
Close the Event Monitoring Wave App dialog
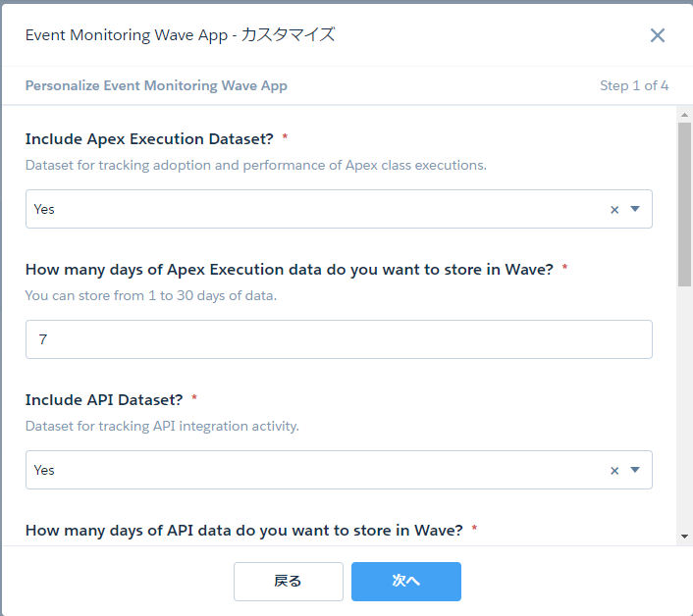tap(658, 35)
